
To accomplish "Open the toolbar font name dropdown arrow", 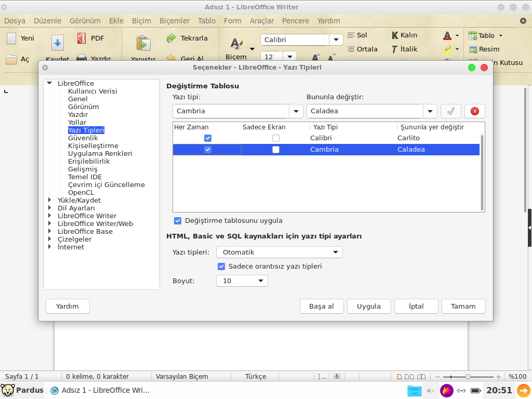I will tap(336, 39).
